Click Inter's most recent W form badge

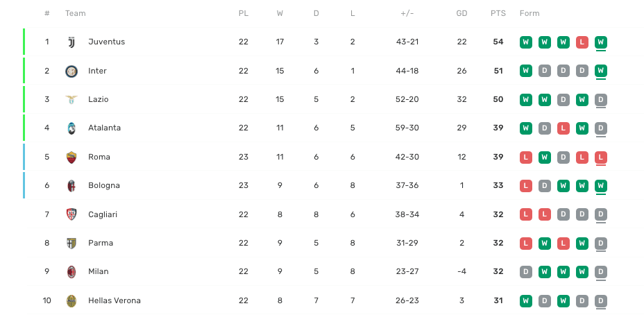pyautogui.click(x=601, y=71)
